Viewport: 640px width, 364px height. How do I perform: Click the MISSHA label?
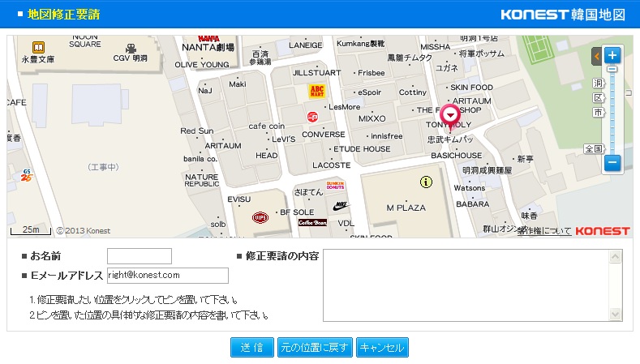[x=436, y=47]
